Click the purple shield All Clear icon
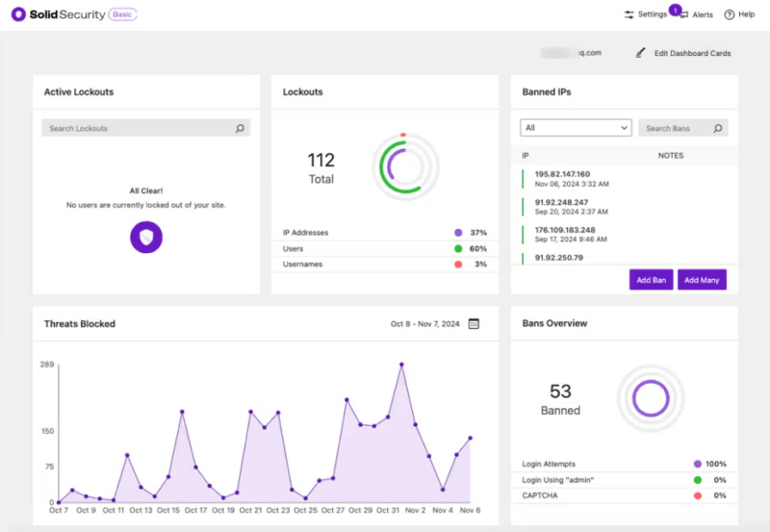Viewport: 770px width, 532px height. point(146,237)
